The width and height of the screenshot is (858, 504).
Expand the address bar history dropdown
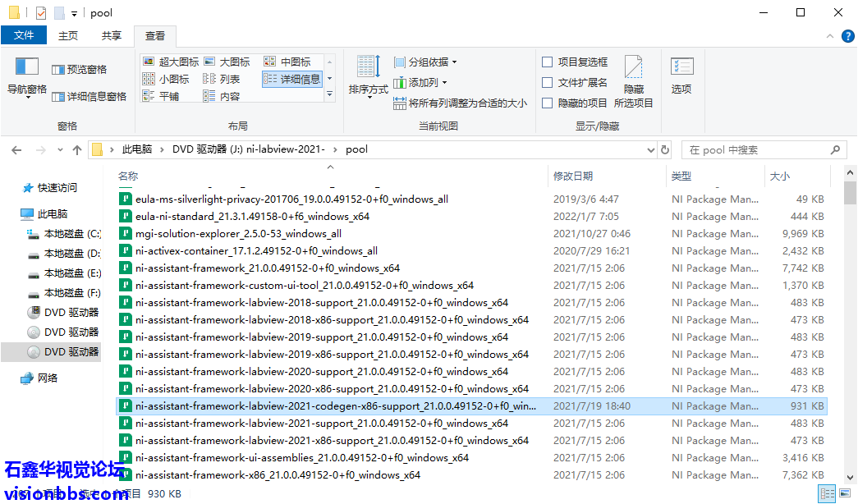point(650,150)
